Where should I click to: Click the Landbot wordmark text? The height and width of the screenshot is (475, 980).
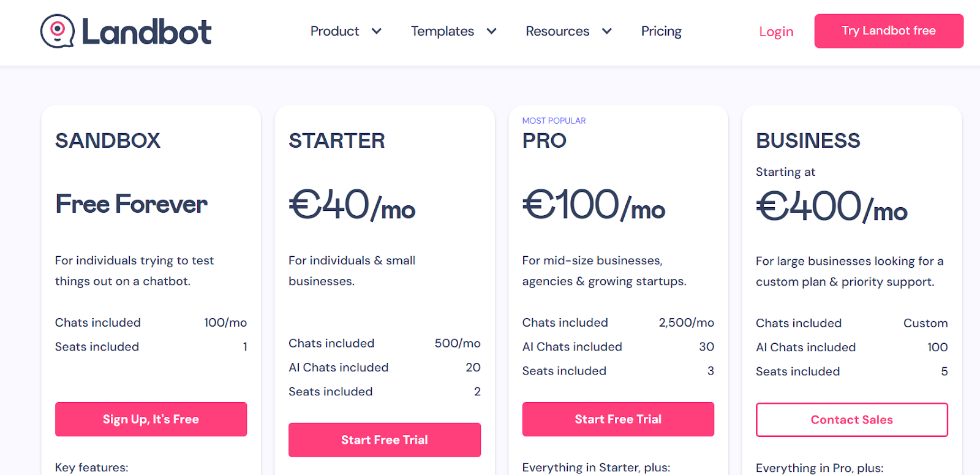point(147,32)
